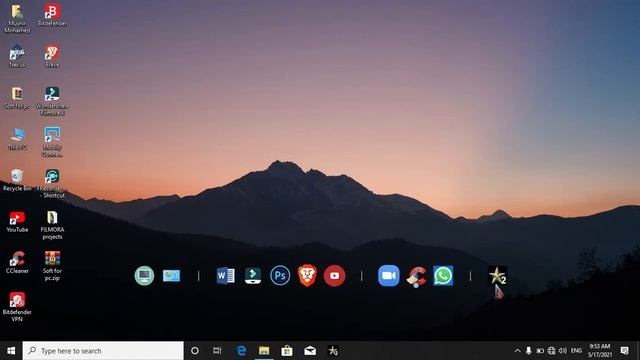
Task: Open File Explorer from the taskbar
Action: coord(264,351)
